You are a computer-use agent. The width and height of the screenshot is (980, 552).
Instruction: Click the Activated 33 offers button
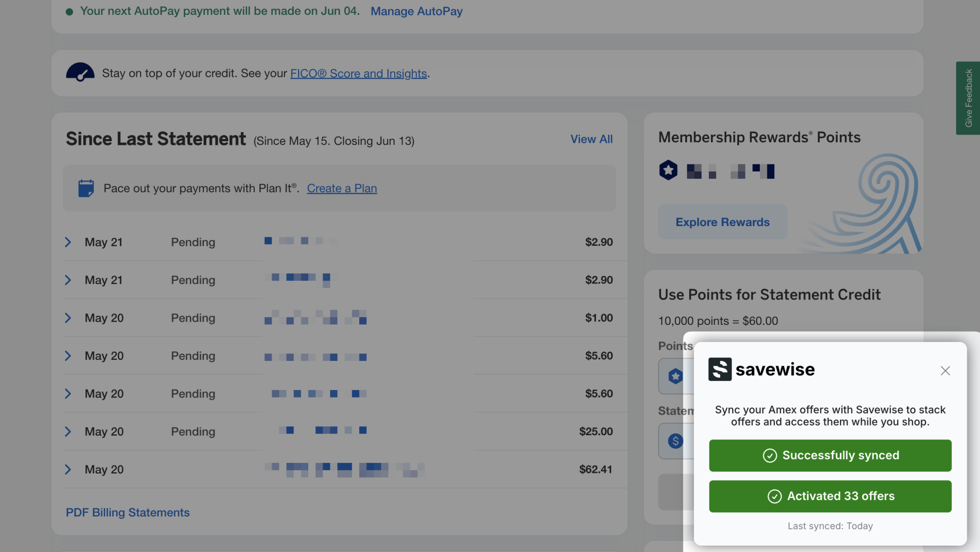(830, 496)
